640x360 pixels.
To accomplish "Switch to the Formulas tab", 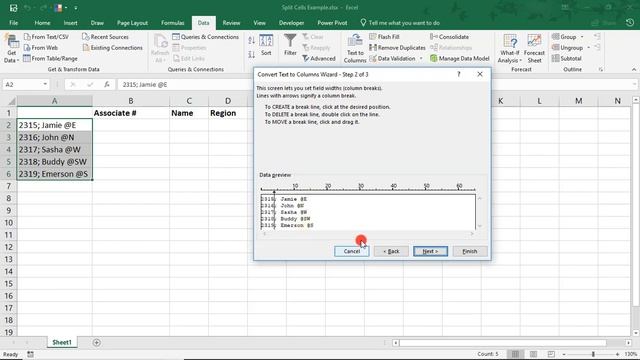I will coord(173,23).
